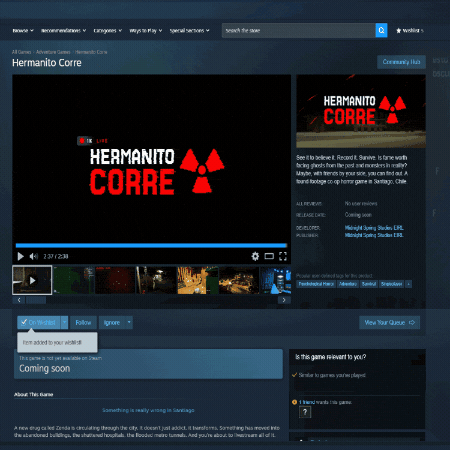Seek on the blue video progress bar
Screen dimensions: 450x450
point(151,245)
